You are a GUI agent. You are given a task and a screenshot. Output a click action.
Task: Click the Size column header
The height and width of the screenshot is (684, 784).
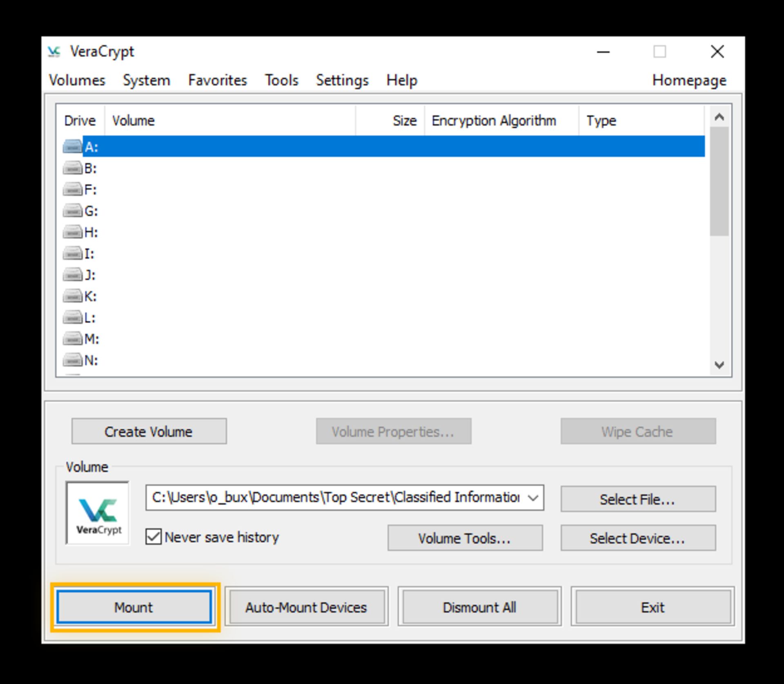[x=390, y=121]
